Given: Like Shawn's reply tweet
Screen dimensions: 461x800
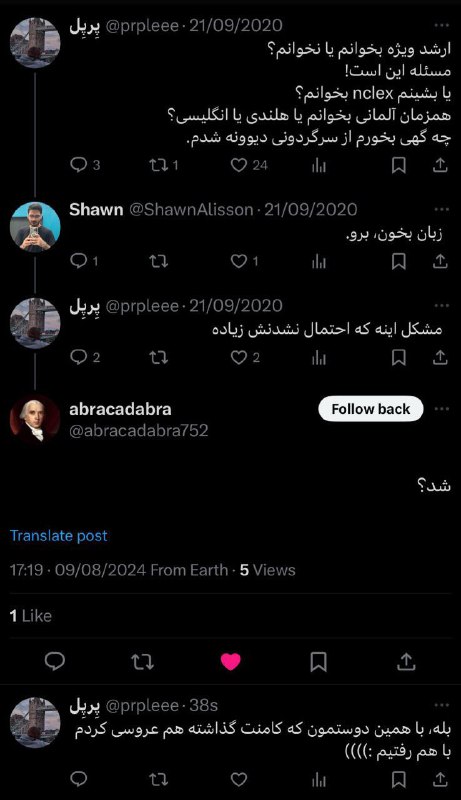Looking at the screenshot, I should (x=244, y=261).
